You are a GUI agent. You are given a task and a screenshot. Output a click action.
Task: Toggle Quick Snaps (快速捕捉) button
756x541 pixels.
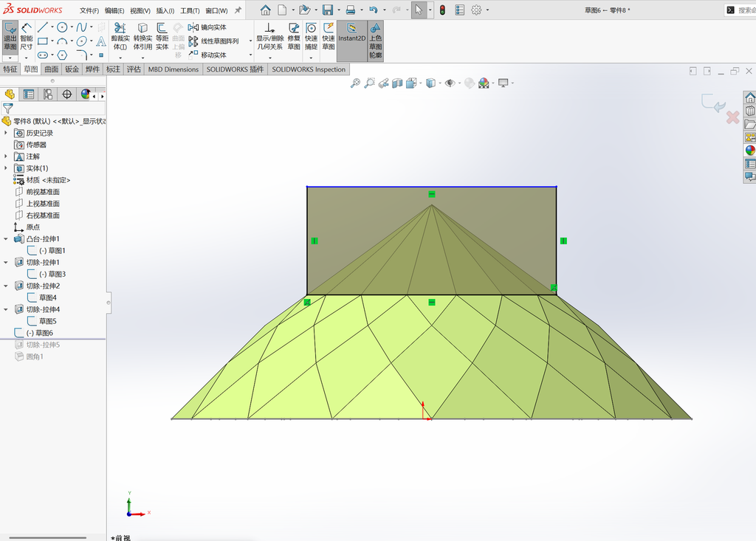click(x=311, y=37)
